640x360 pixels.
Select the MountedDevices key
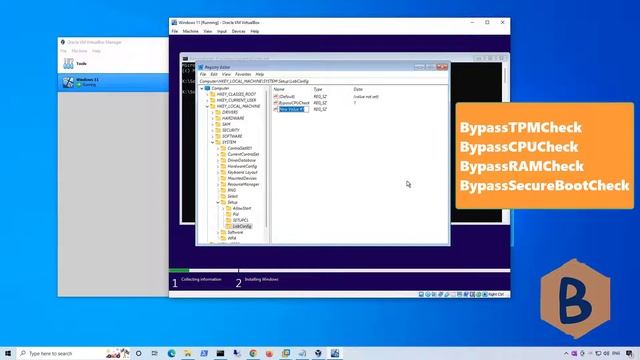coord(242,178)
